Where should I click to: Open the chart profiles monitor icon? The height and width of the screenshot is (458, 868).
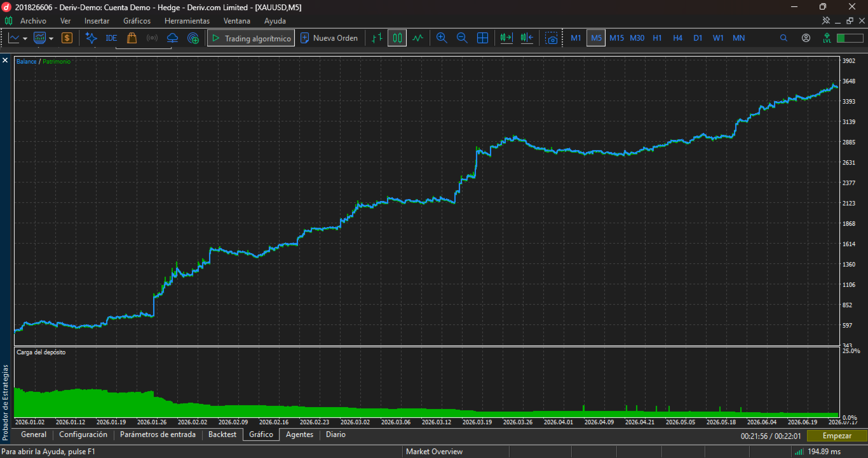[40, 38]
